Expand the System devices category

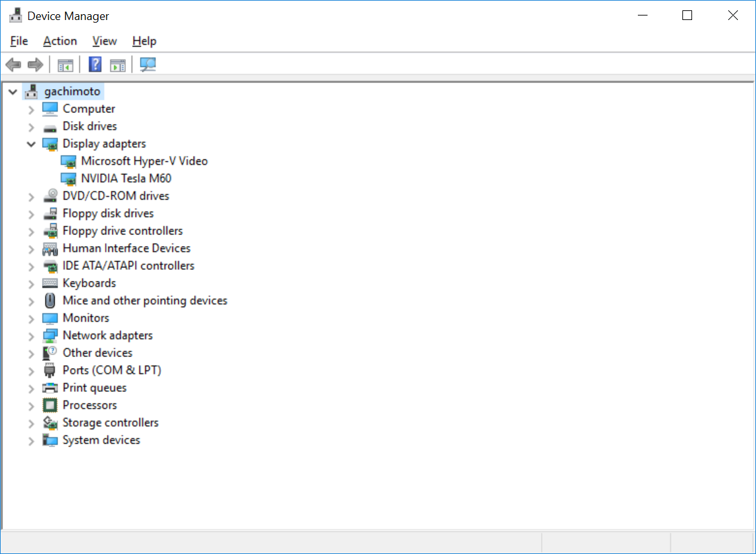(x=31, y=440)
